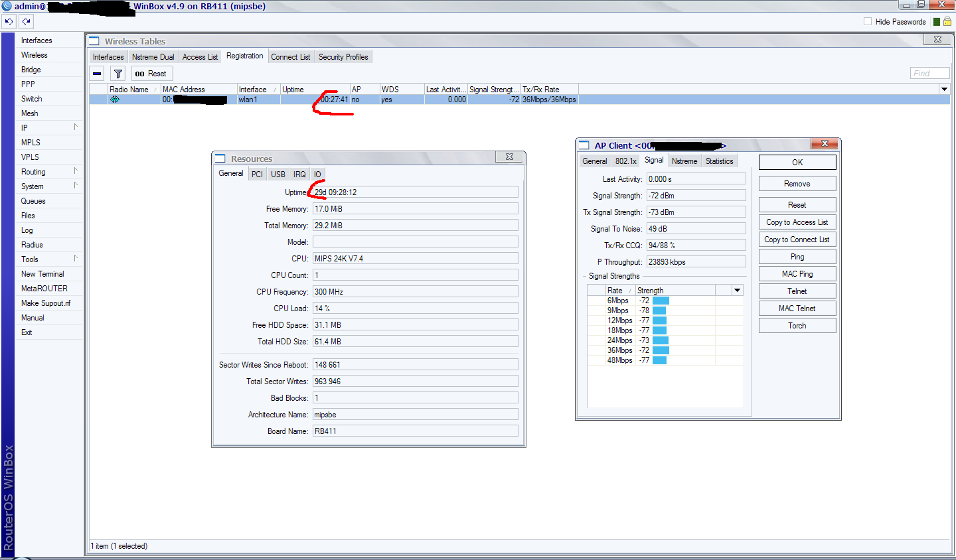Click Remove in the AP Client window
The image size is (956, 560).
[x=797, y=184]
